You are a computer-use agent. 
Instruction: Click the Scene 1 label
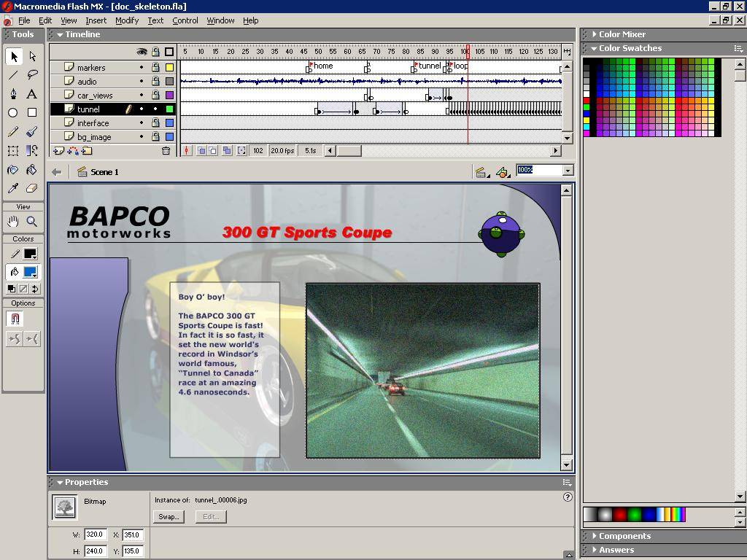104,172
